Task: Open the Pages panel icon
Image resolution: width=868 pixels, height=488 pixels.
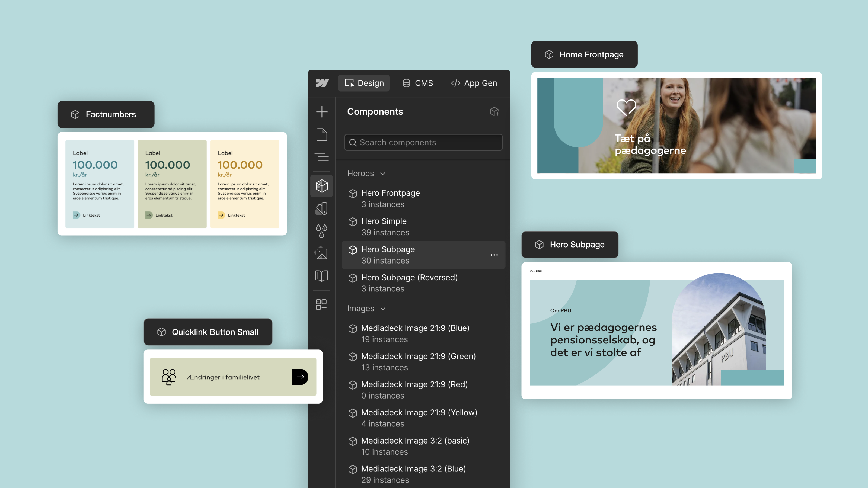Action: pyautogui.click(x=322, y=135)
